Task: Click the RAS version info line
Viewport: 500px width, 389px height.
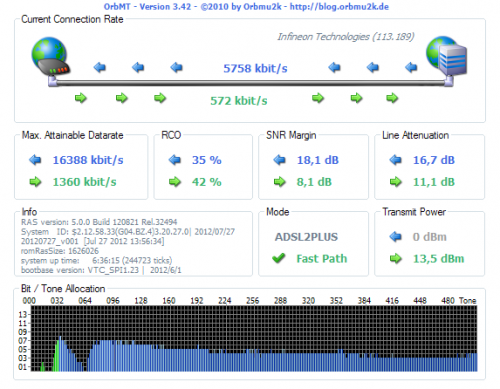Action: pyautogui.click(x=99, y=222)
